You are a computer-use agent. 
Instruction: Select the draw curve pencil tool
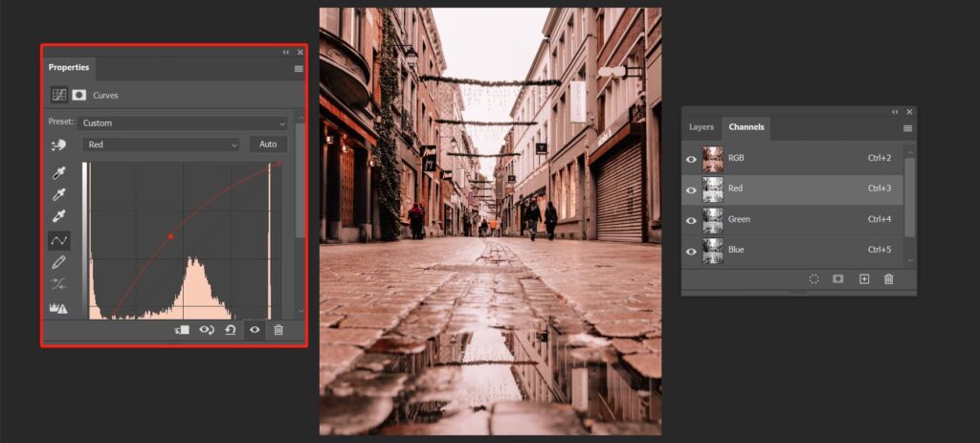(x=59, y=262)
